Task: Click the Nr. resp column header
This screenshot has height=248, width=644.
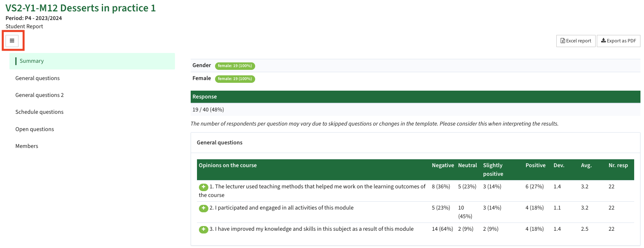Action: [x=618, y=165]
